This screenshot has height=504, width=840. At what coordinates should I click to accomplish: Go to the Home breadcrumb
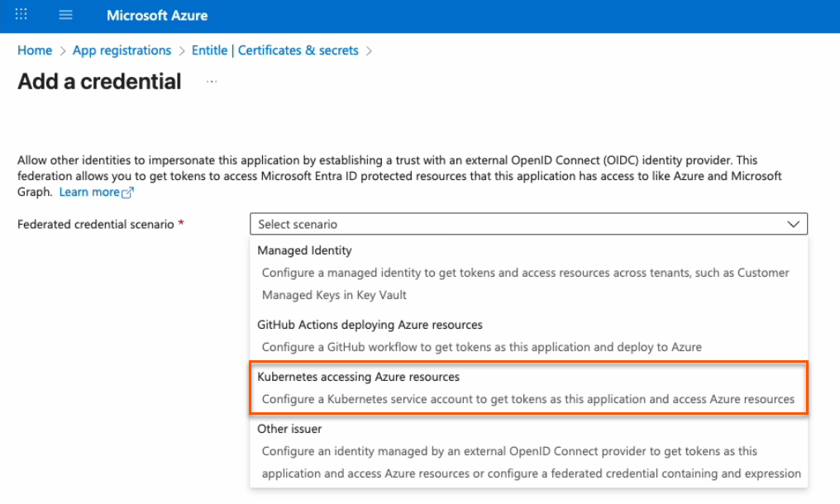pyautogui.click(x=35, y=50)
